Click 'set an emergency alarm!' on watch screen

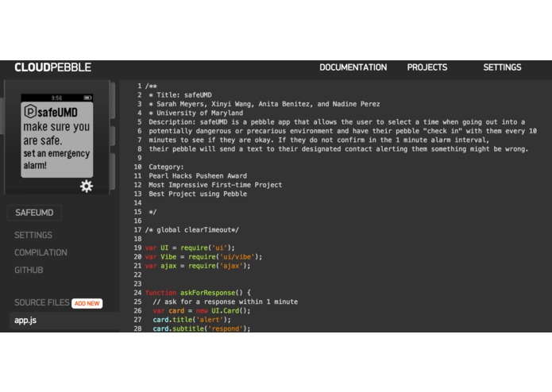click(x=56, y=159)
